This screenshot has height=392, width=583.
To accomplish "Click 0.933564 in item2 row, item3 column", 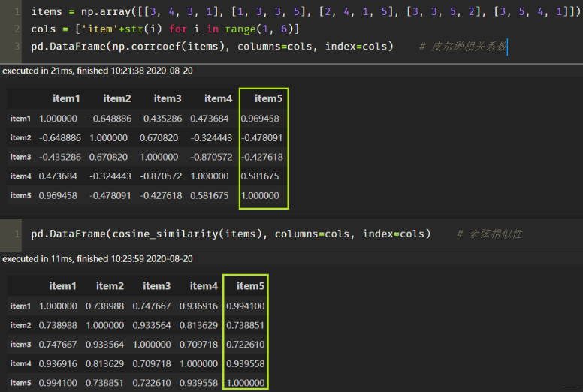I will (152, 325).
